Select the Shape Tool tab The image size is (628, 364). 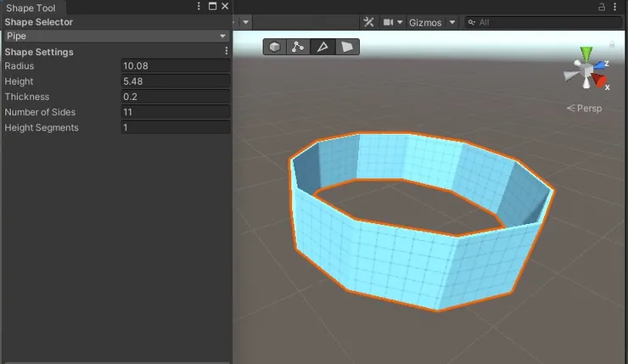point(31,8)
